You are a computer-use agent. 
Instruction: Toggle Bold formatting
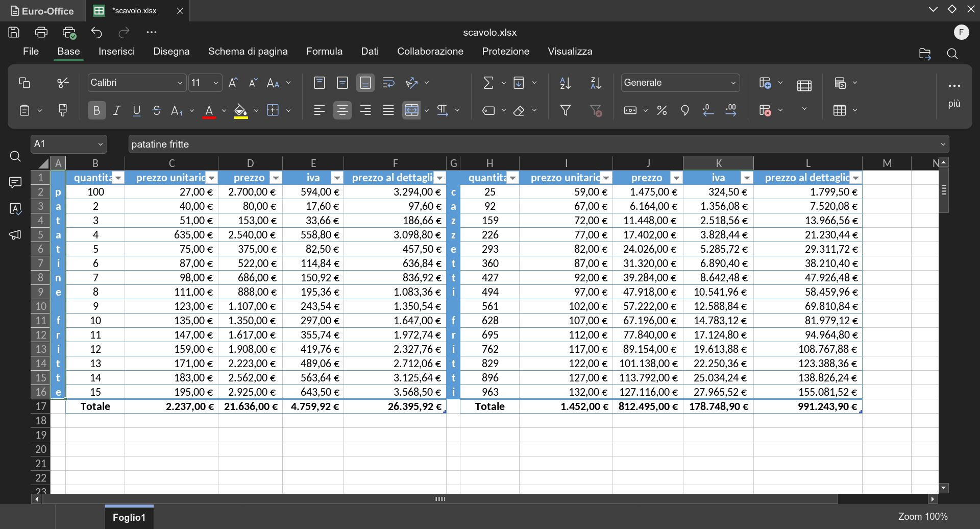pos(96,110)
